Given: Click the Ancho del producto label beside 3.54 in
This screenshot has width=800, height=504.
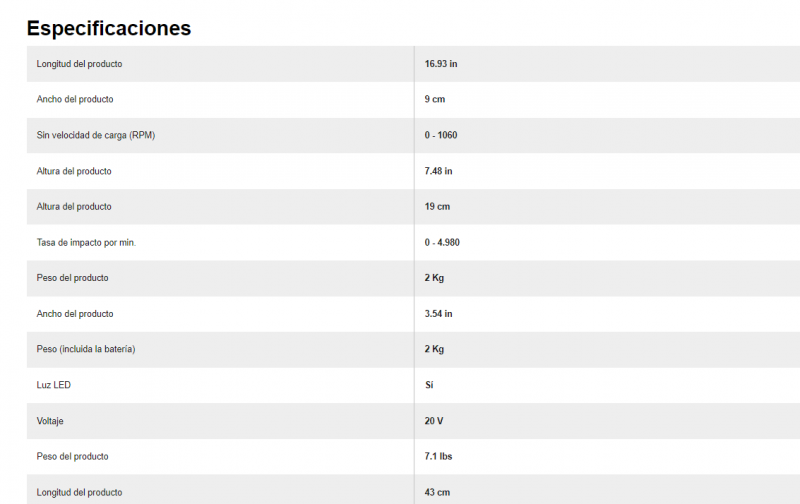Looking at the screenshot, I should [x=75, y=314].
